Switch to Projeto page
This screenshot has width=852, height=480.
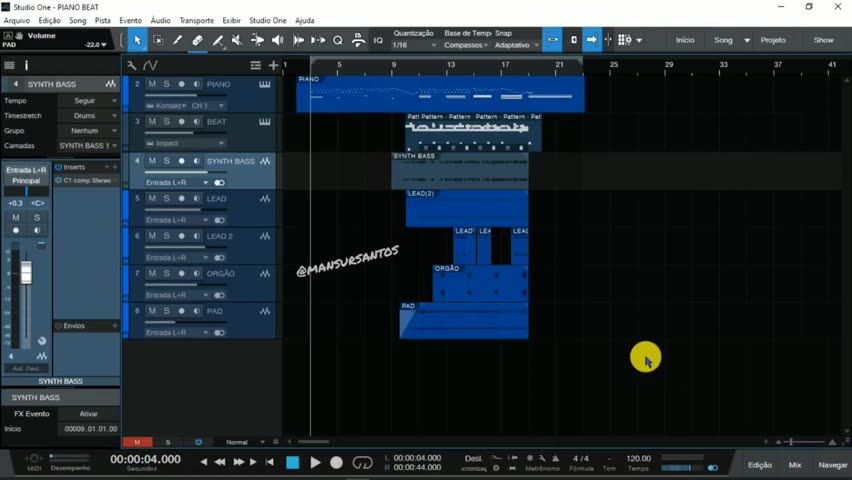773,40
